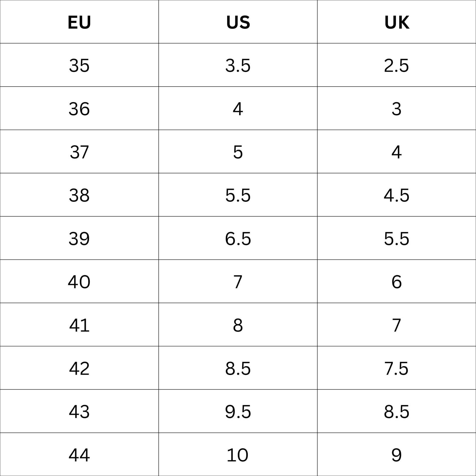Select the EU size 39 cell
Screen dimensions: 476x476
click(79, 238)
